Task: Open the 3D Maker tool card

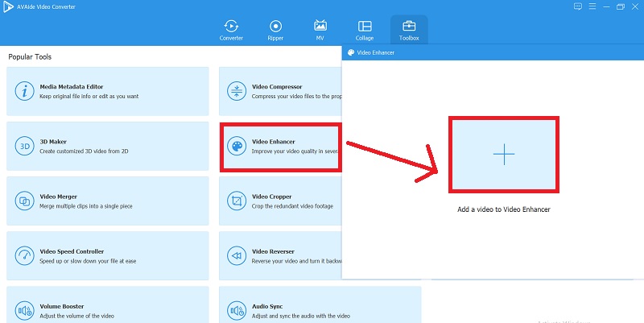Action: pyautogui.click(x=108, y=147)
